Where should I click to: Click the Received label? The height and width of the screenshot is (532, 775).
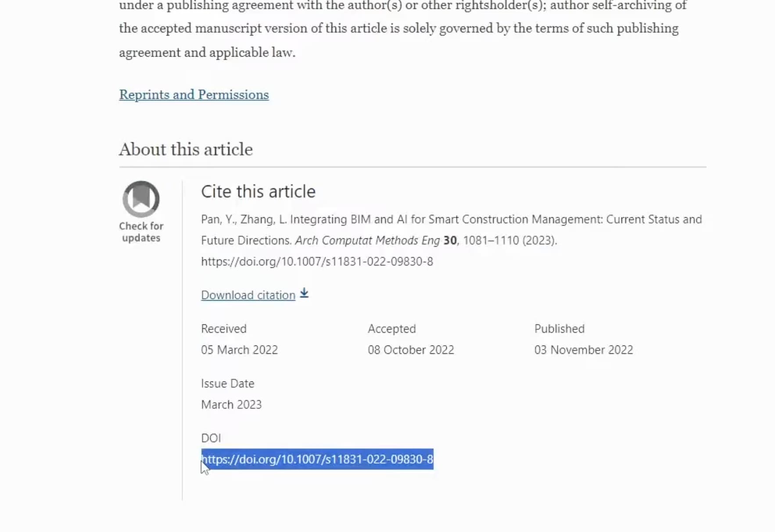pos(224,329)
